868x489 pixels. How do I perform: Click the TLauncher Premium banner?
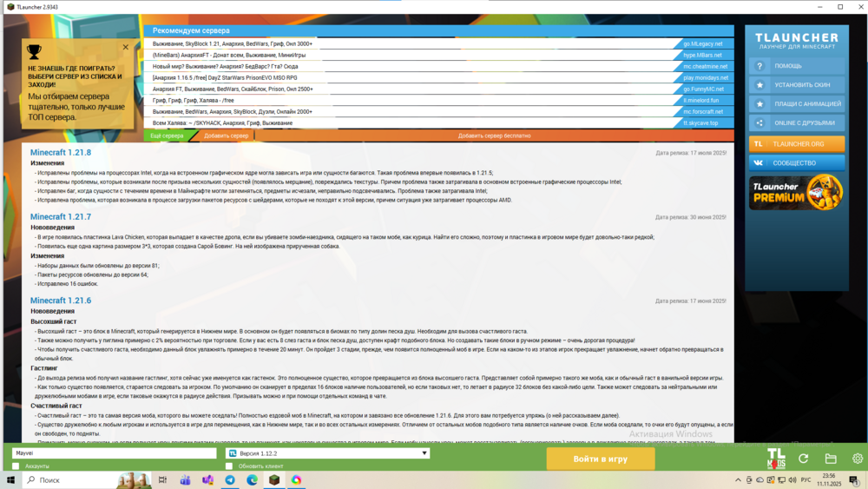pos(797,193)
